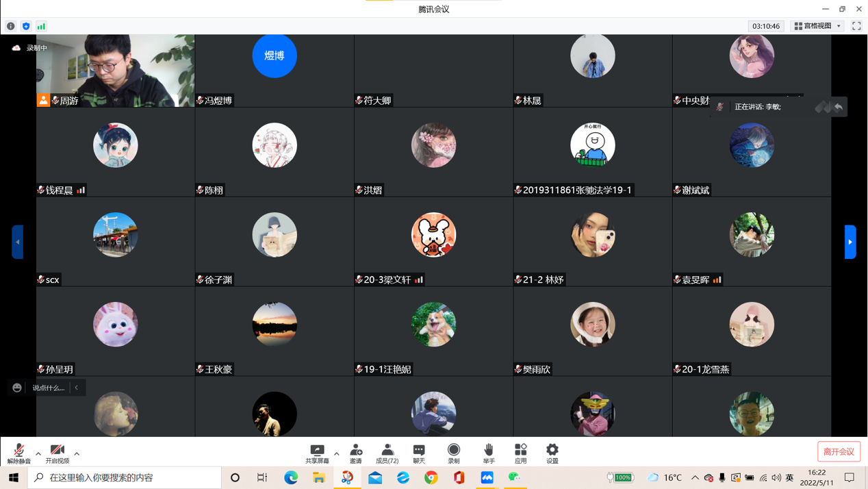Click the meeting info icon at top-left
This screenshot has width=868, height=489.
pos(11,26)
